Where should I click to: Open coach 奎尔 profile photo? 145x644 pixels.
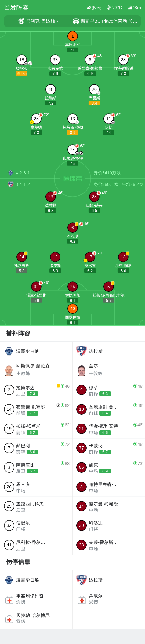82,370
